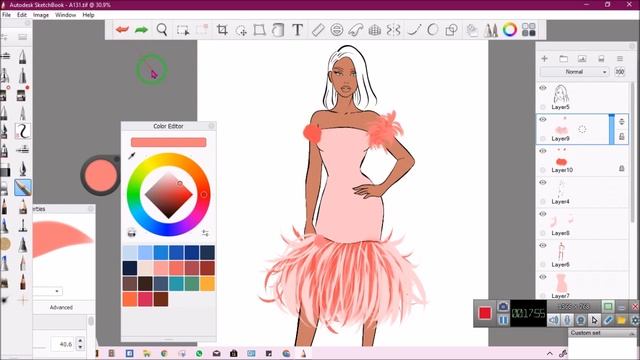Viewport: 640px width, 360px height.
Task: Choose the rectangular Select tool
Action: pos(183,30)
